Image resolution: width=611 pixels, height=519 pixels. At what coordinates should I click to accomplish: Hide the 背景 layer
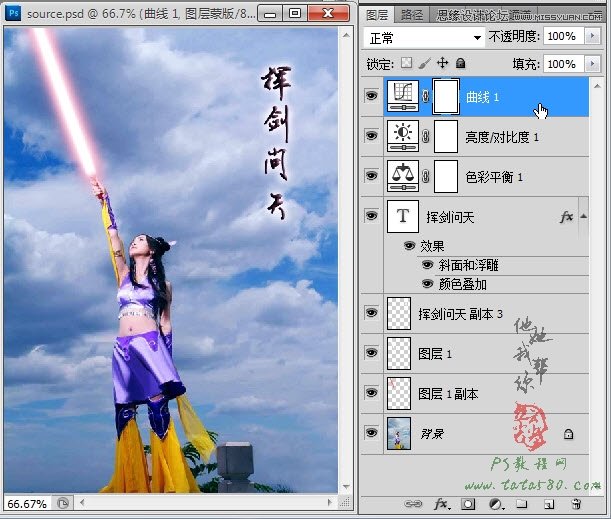click(371, 432)
